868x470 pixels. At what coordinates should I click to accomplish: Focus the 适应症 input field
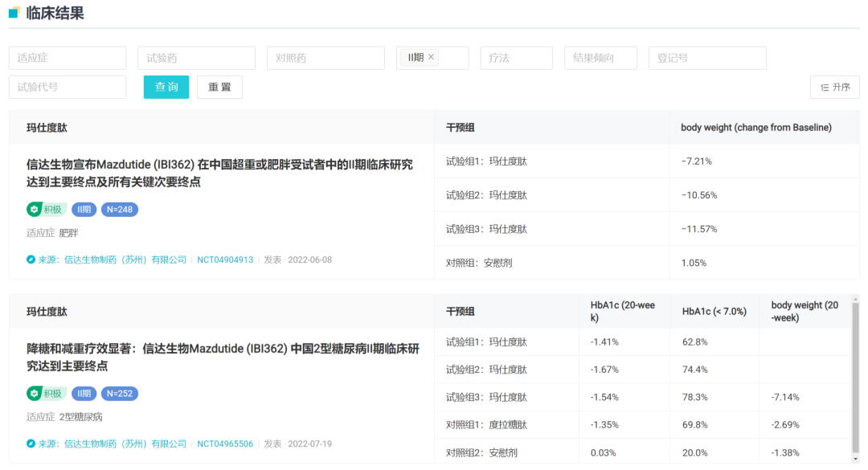click(x=68, y=58)
